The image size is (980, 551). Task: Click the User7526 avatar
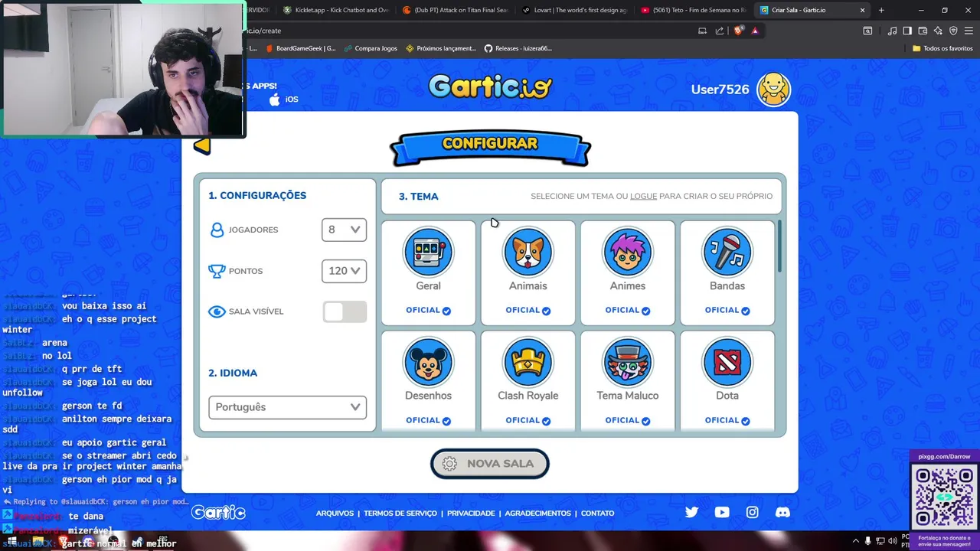[773, 90]
